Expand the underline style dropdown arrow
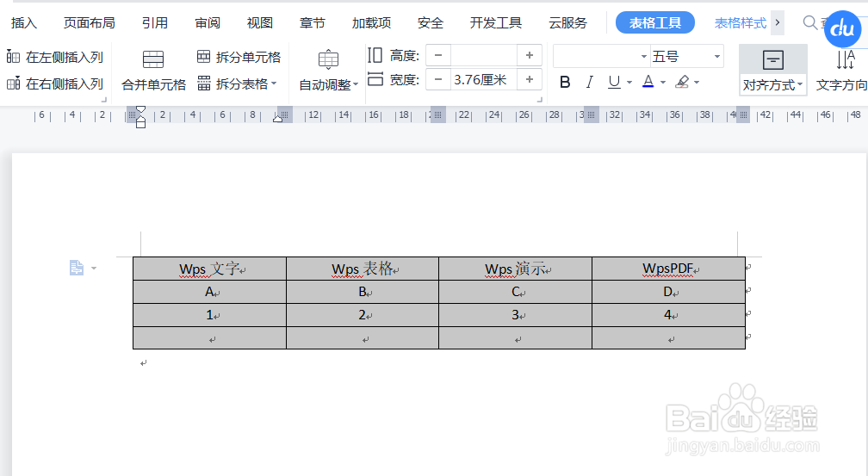The width and height of the screenshot is (868, 476). [x=629, y=83]
